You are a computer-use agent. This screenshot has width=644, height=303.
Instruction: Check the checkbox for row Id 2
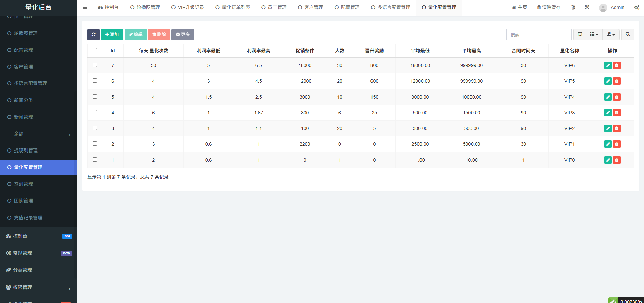point(95,144)
